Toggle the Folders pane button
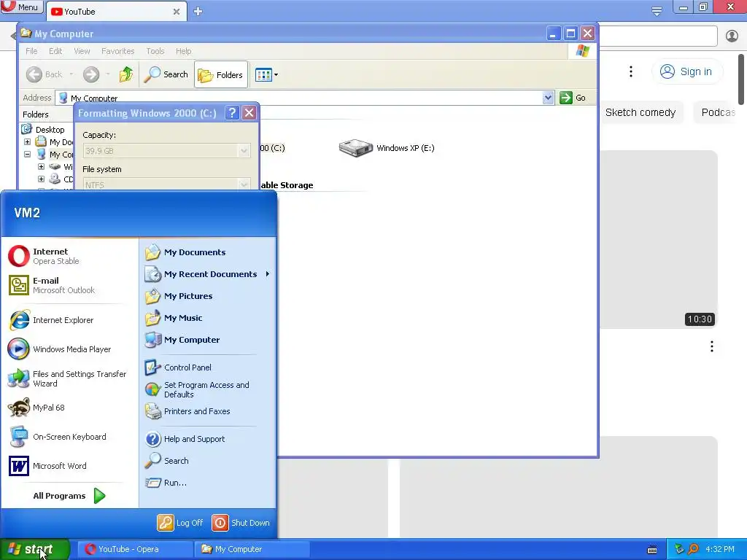 point(221,75)
